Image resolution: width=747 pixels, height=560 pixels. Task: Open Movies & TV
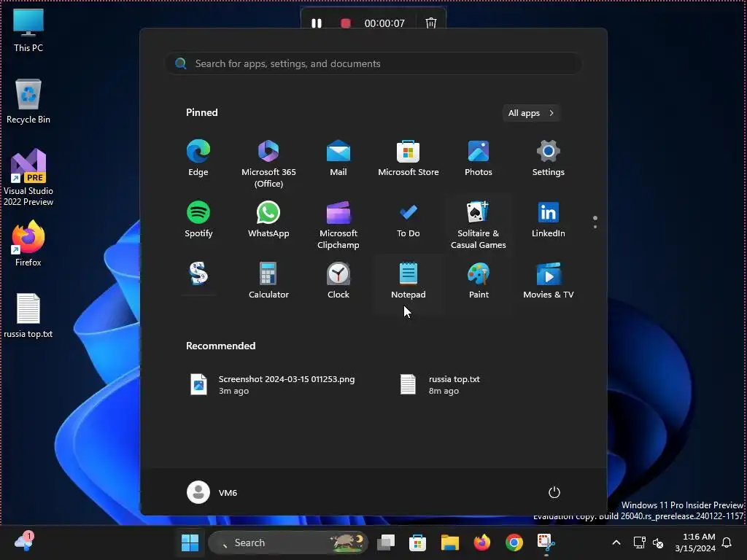click(549, 281)
